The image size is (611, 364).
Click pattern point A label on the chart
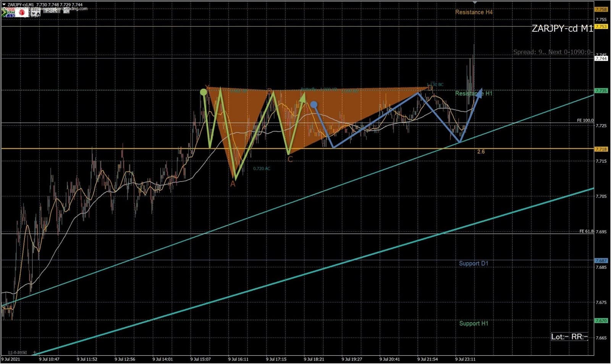233,184
